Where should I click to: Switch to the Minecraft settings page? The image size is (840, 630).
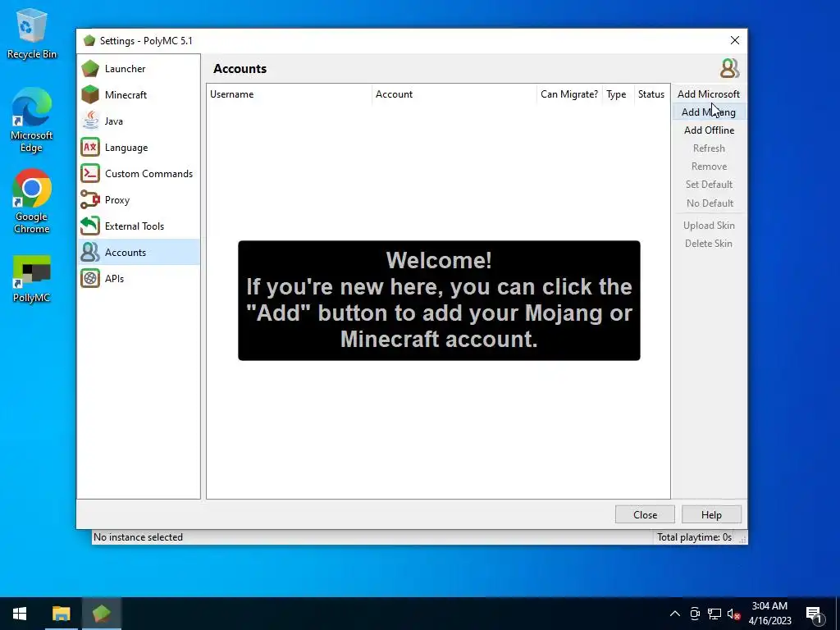coord(139,95)
